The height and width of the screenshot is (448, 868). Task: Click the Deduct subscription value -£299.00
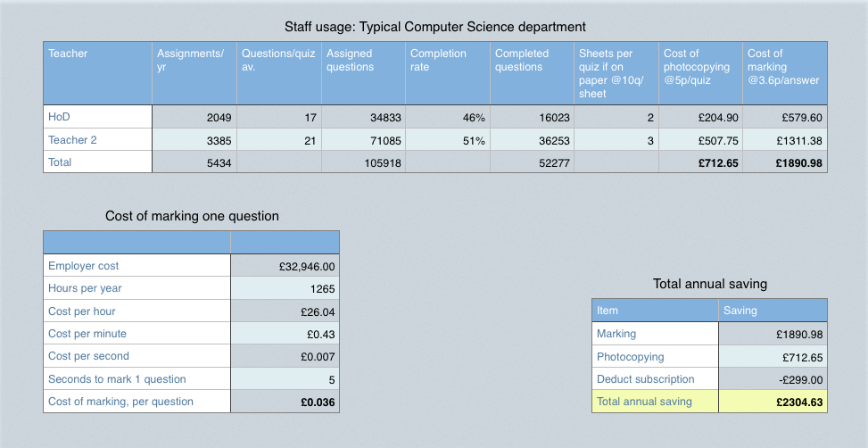773,379
